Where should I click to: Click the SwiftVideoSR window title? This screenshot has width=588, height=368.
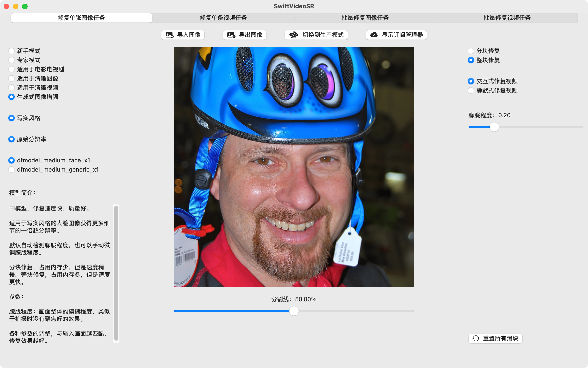click(x=294, y=6)
